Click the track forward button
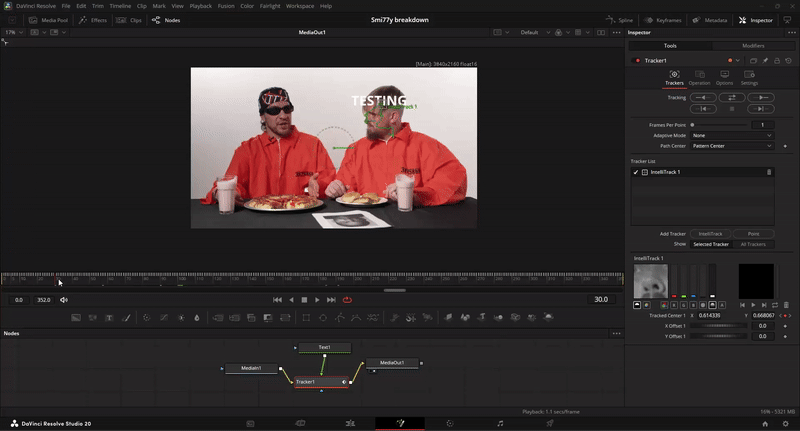This screenshot has height=431, width=800. (760, 97)
